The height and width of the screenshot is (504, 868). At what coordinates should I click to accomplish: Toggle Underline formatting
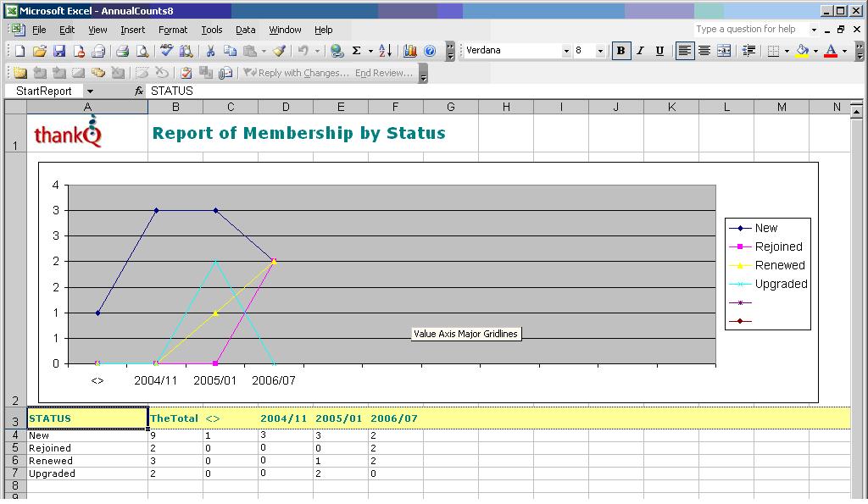659,51
